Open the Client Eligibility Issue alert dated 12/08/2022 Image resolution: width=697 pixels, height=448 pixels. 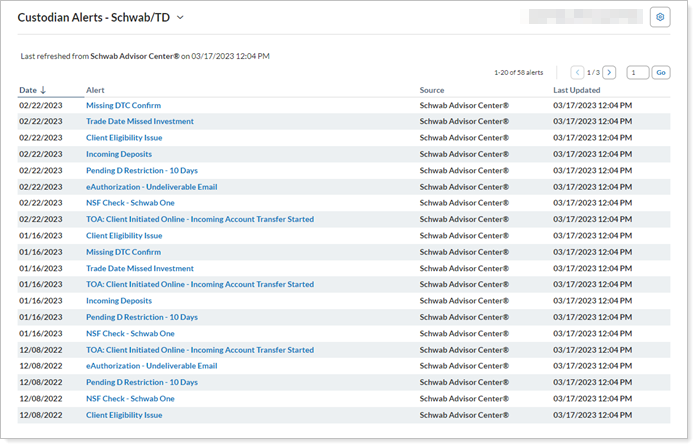(124, 415)
